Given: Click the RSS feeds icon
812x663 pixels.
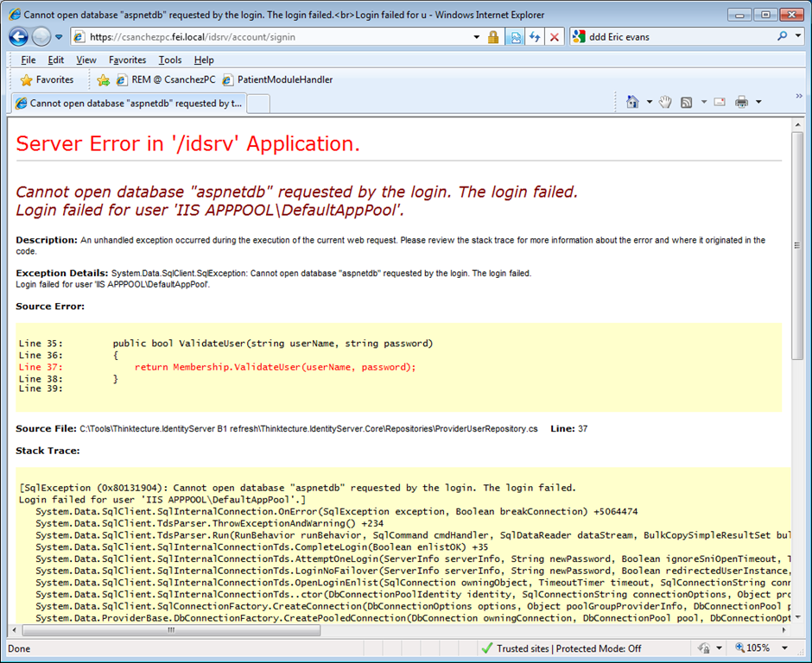Looking at the screenshot, I should pyautogui.click(x=686, y=103).
